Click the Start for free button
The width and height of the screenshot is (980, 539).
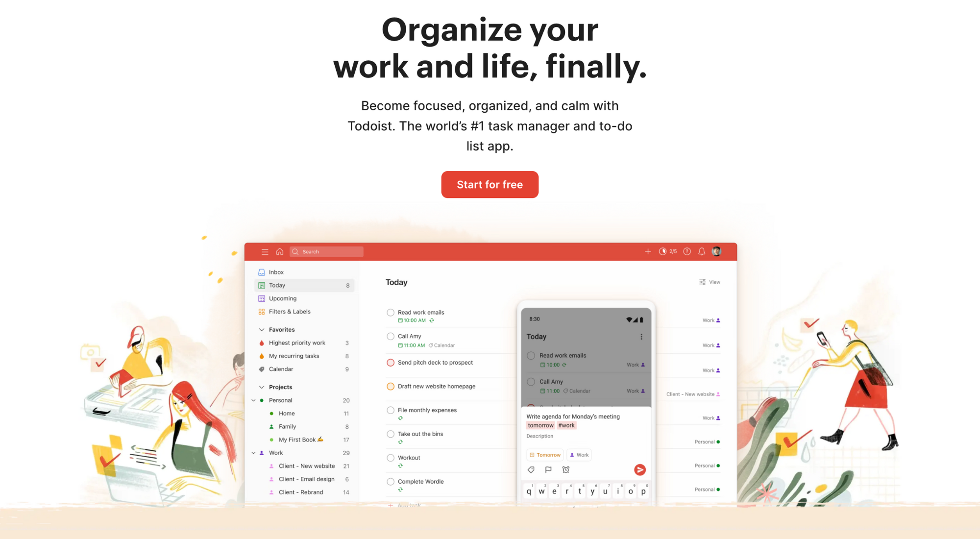(490, 185)
